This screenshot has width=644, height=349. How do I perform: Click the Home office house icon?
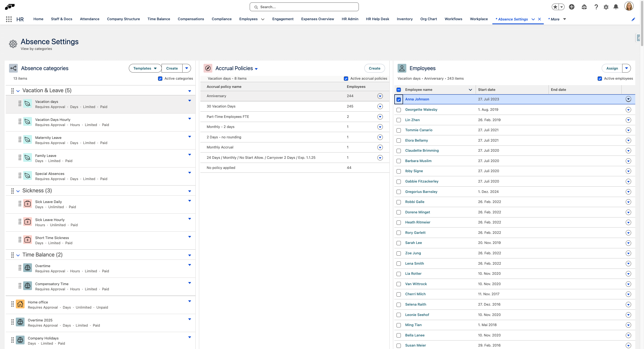tap(20, 304)
